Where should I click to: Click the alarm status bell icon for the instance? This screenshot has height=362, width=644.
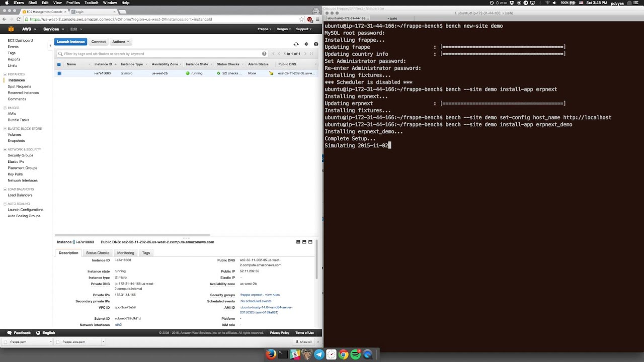[x=271, y=73]
